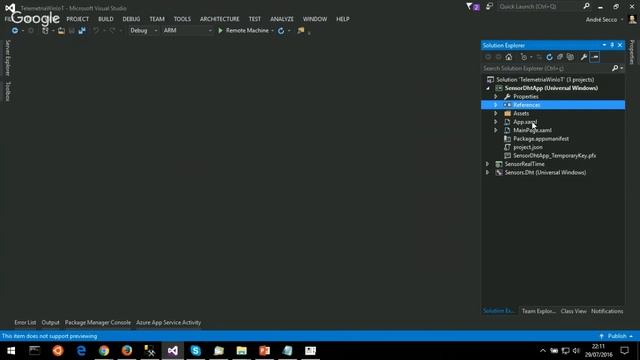This screenshot has height=360, width=640.
Task: Open the ARCHITECTURE menu
Action: tap(220, 19)
